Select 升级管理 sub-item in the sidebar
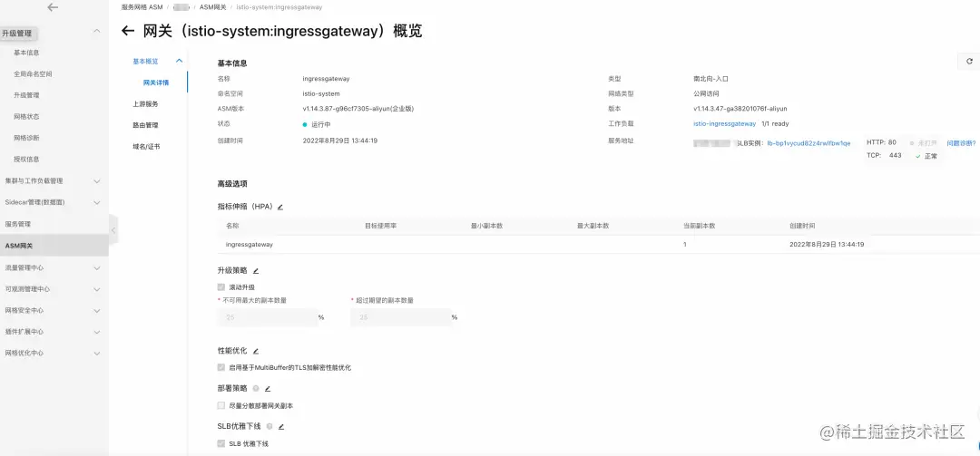Viewport: 980px width, 456px height. (x=26, y=95)
